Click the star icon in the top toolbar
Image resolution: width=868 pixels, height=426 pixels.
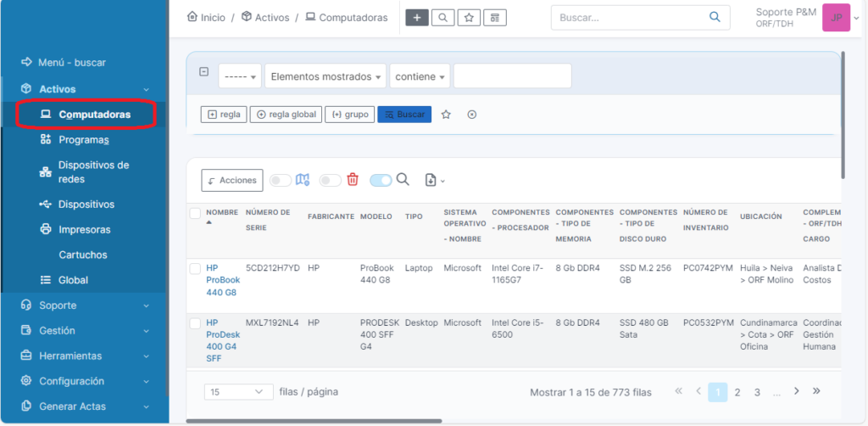(x=469, y=18)
